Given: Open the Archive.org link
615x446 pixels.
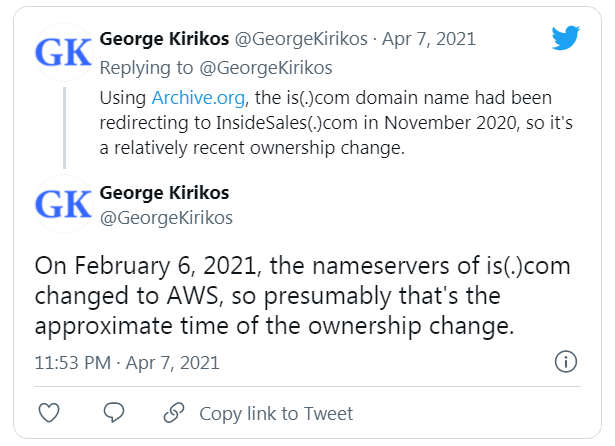Looking at the screenshot, I should (x=198, y=98).
